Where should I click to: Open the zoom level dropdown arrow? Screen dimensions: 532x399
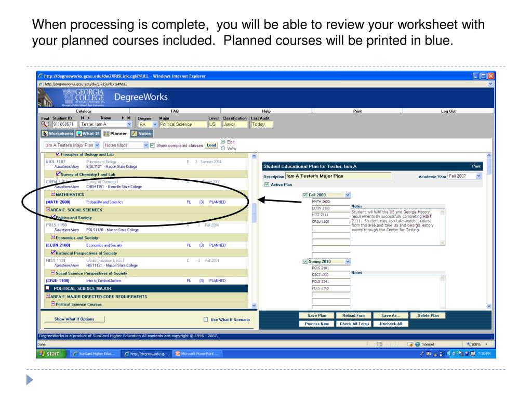[486, 344]
